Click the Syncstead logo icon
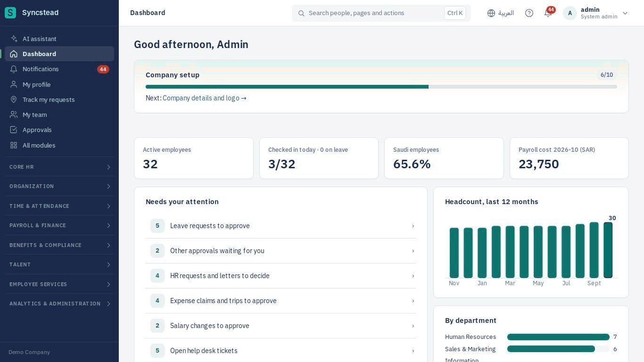The image size is (644, 362). click(x=10, y=13)
